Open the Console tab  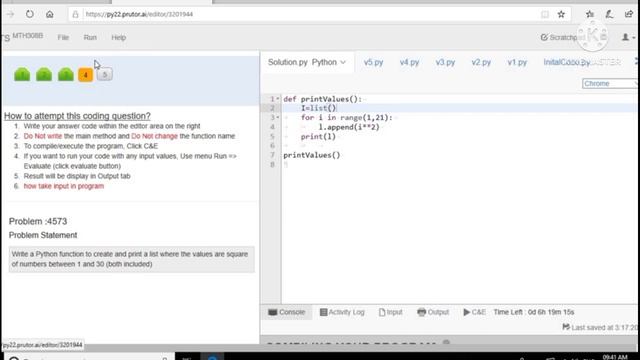[x=287, y=312]
